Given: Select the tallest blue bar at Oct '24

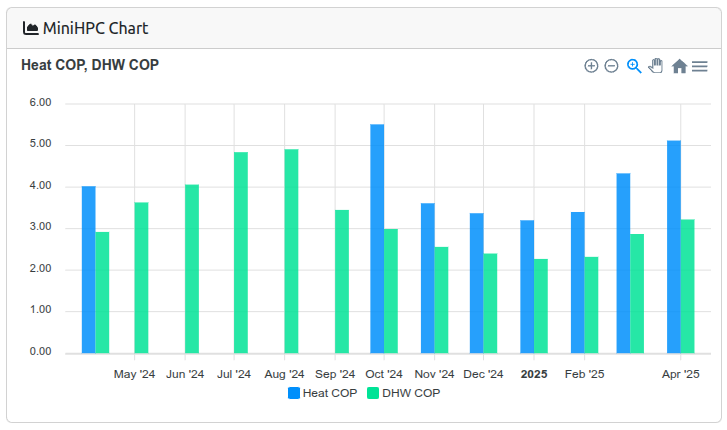Looking at the screenshot, I should pyautogui.click(x=377, y=238).
